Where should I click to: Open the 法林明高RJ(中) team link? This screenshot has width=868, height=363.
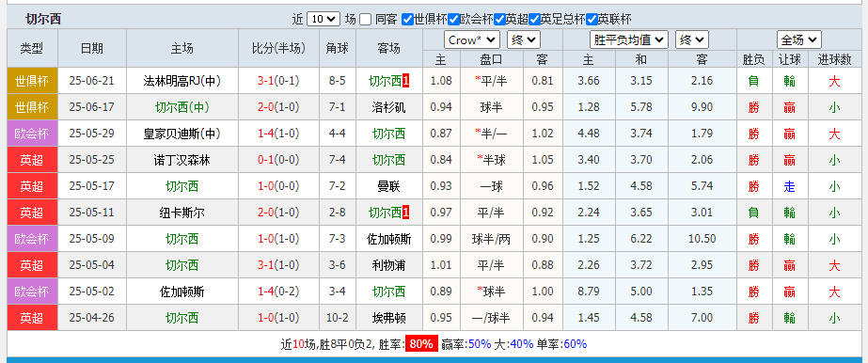(182, 81)
